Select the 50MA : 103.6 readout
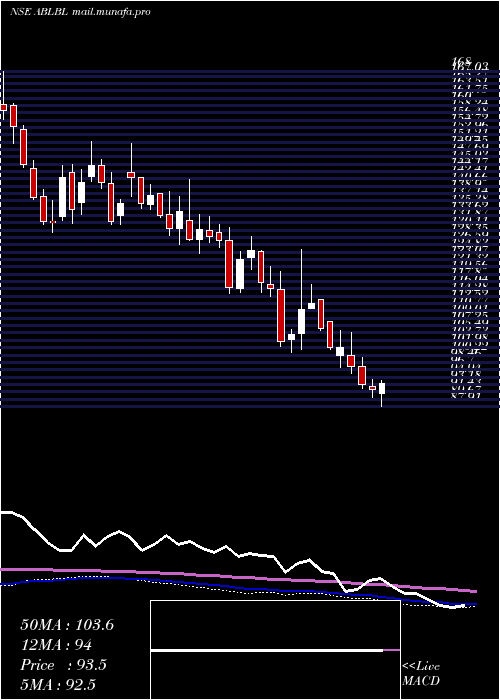The height and width of the screenshot is (700, 500). 67,625
